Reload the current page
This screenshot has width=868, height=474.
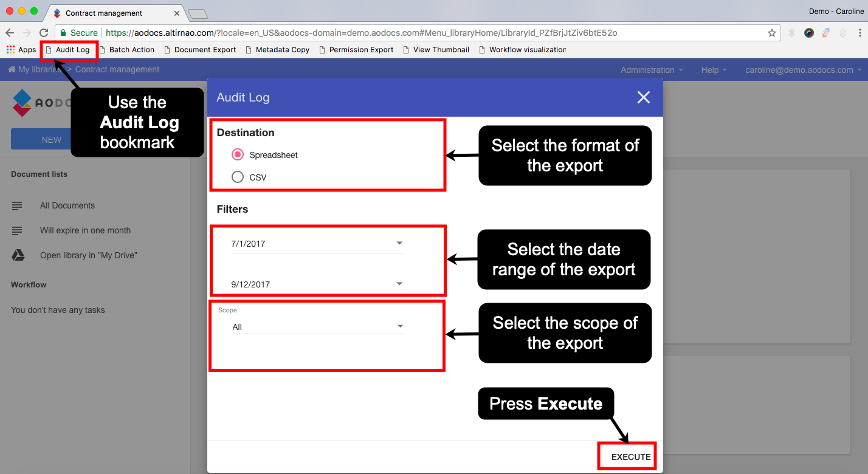pyautogui.click(x=44, y=33)
